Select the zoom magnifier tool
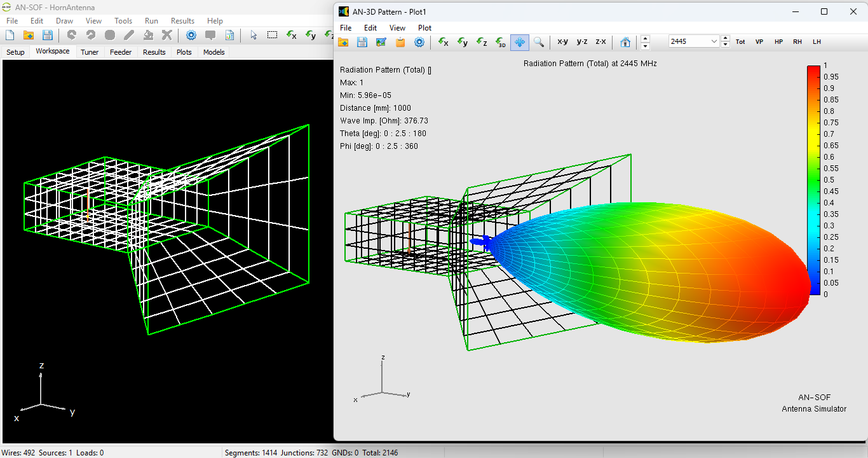Viewport: 868px width, 458px height. 538,42
